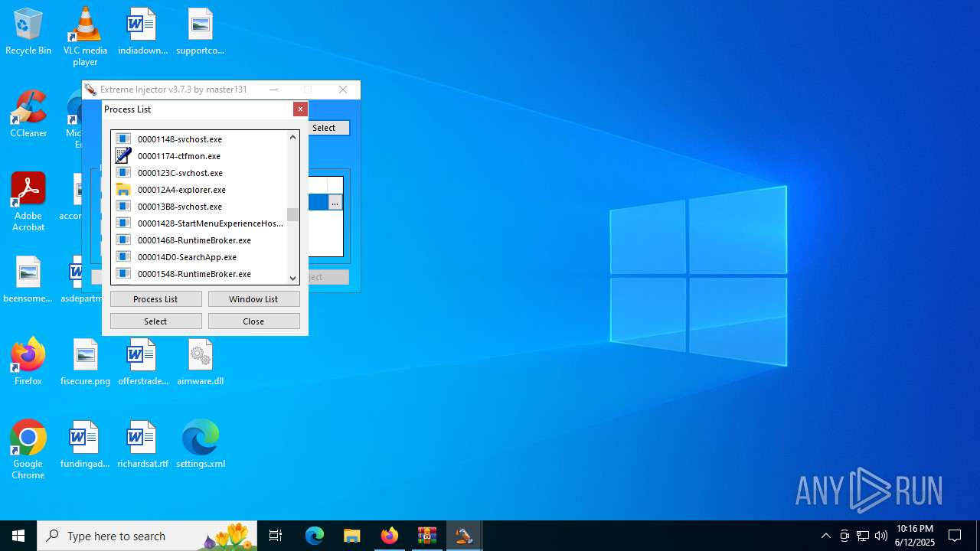Select the richardsat.rtf file icon
Image resolution: width=980 pixels, height=551 pixels.
coord(142,445)
